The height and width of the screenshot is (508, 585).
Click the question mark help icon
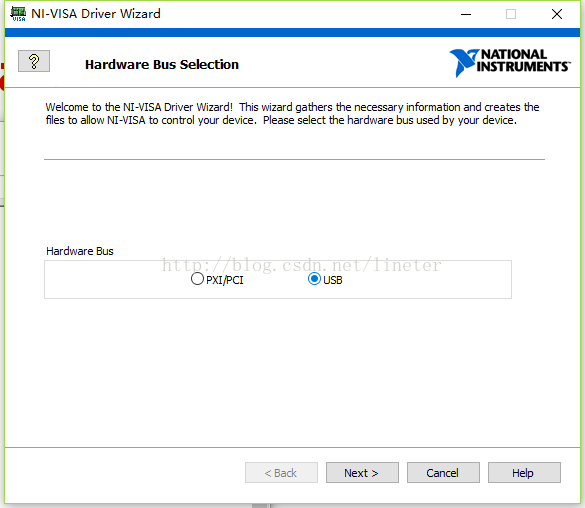pos(34,61)
